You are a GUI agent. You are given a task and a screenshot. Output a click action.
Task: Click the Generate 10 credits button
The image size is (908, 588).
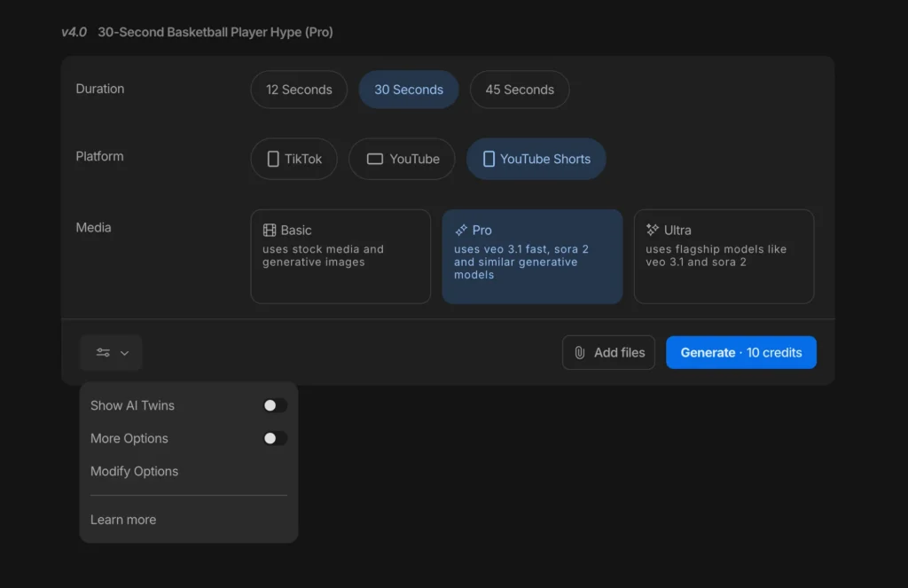[x=741, y=352]
